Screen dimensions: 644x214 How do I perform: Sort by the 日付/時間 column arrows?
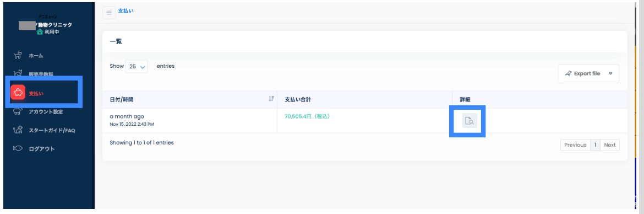click(x=271, y=99)
